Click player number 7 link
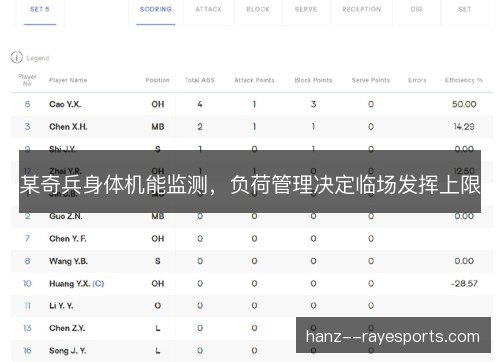Image resolution: width=500 pixels, height=362 pixels. click(27, 239)
